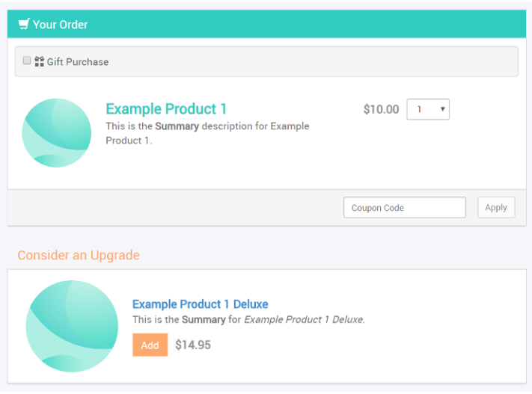Screen dimensions: 532x394
Task: Click the Consider an Upgrade heading
Action: (x=79, y=256)
